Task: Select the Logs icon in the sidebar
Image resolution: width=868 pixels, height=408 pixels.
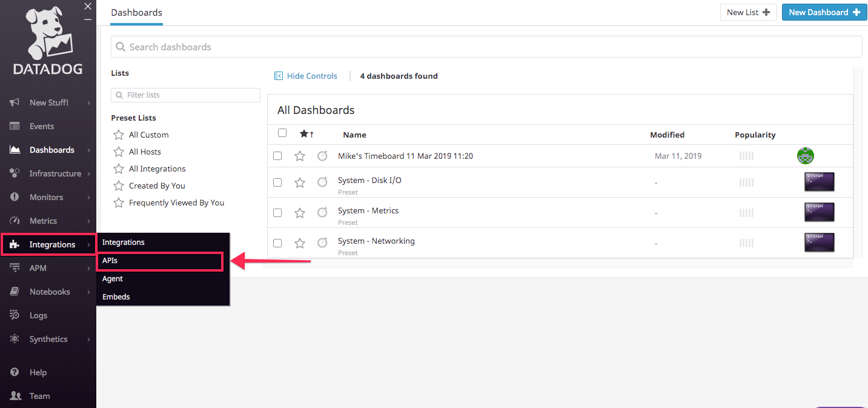Action: coord(13,315)
